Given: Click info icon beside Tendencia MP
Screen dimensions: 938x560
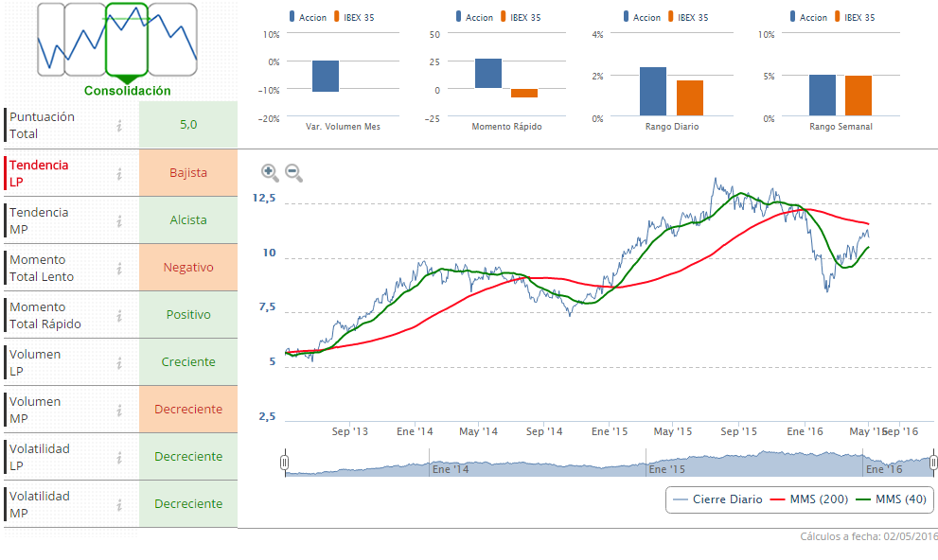Looking at the screenshot, I should pyautogui.click(x=119, y=220).
